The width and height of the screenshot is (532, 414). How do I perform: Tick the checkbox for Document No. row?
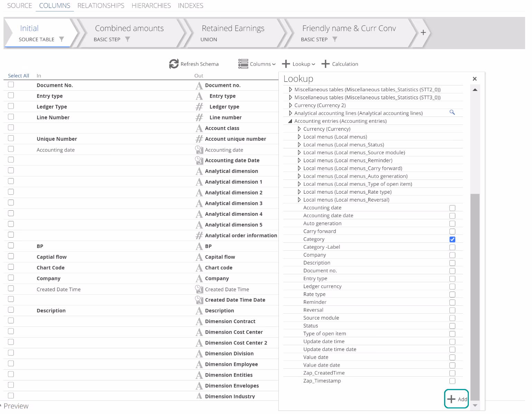coord(11,85)
